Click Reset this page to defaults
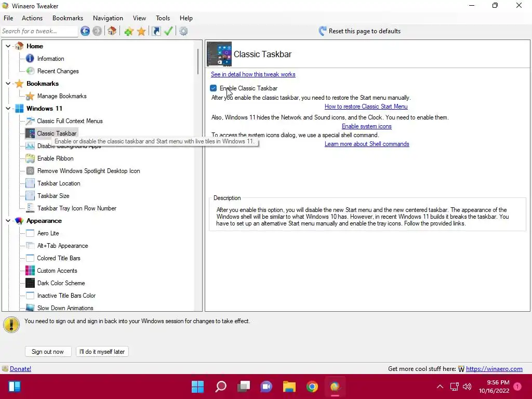The height and width of the screenshot is (399, 532). (364, 31)
